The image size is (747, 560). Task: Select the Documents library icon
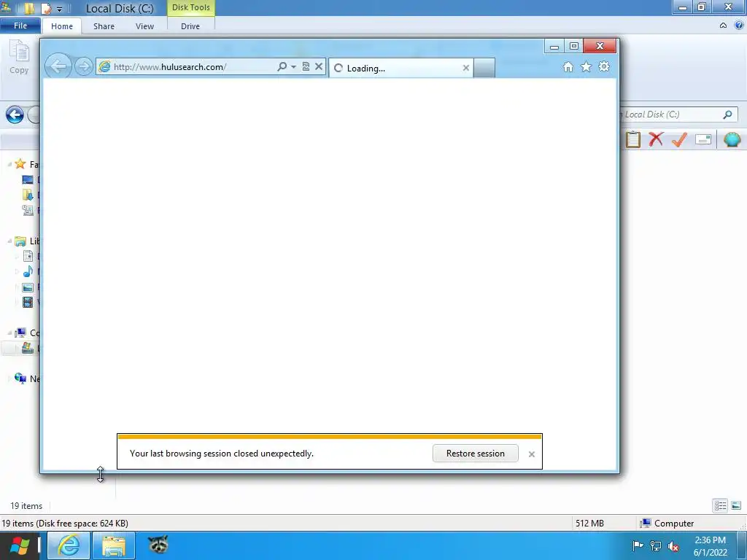pos(28,256)
